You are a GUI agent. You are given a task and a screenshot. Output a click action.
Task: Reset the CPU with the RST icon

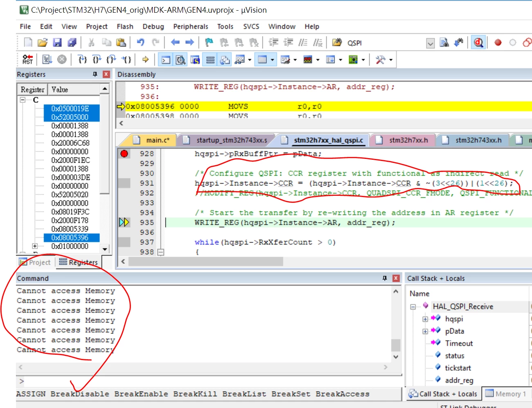[x=28, y=60]
